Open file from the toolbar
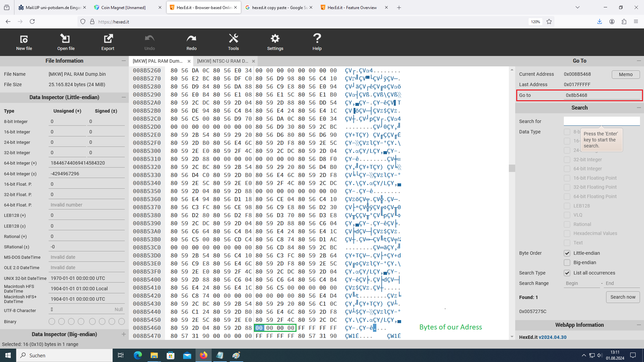This screenshot has width=644, height=362. [x=66, y=42]
